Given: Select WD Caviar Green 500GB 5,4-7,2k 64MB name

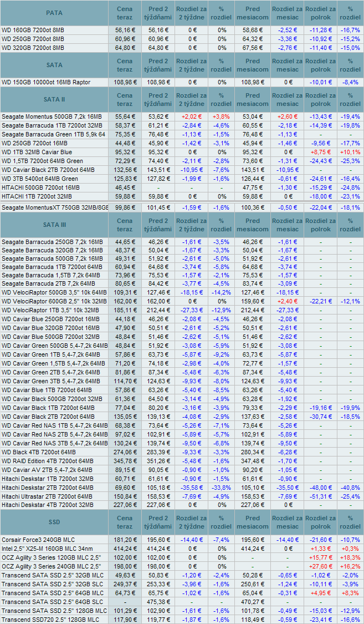Looking at the screenshot, I should [55, 346].
